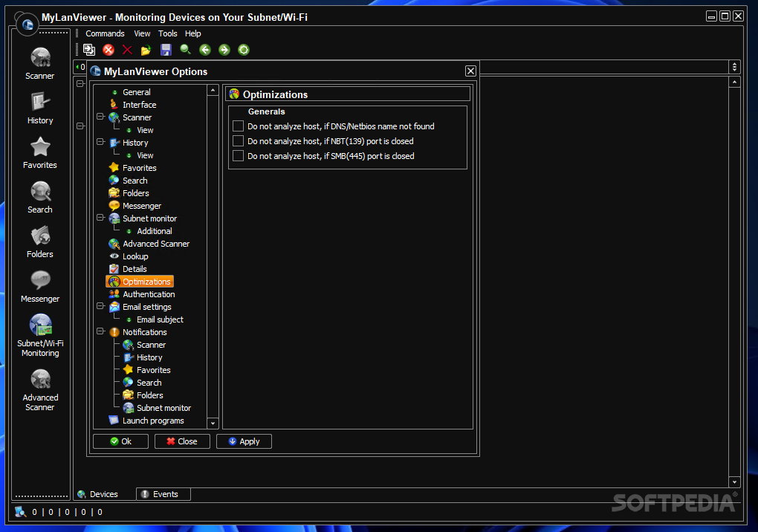
Task: Collapse the Subnet monitor tree node
Action: coord(100,218)
